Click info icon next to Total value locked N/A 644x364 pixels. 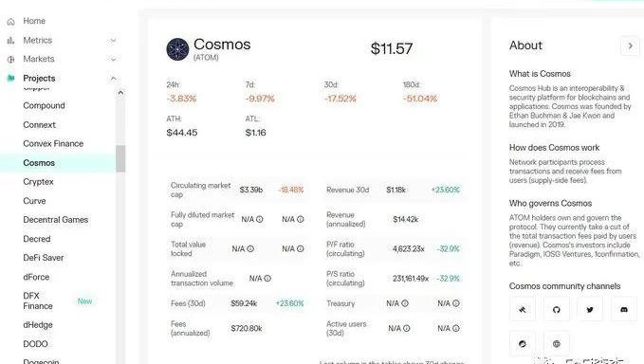point(250,248)
